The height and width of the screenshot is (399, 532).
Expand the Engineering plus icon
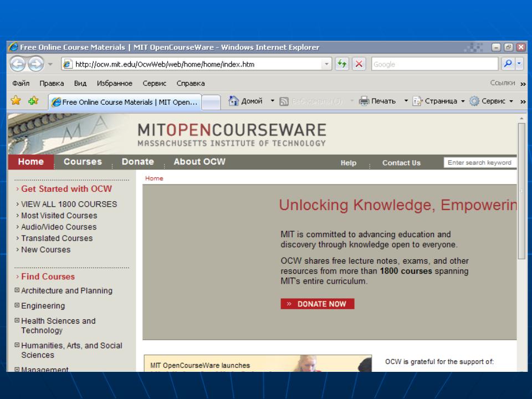click(17, 305)
